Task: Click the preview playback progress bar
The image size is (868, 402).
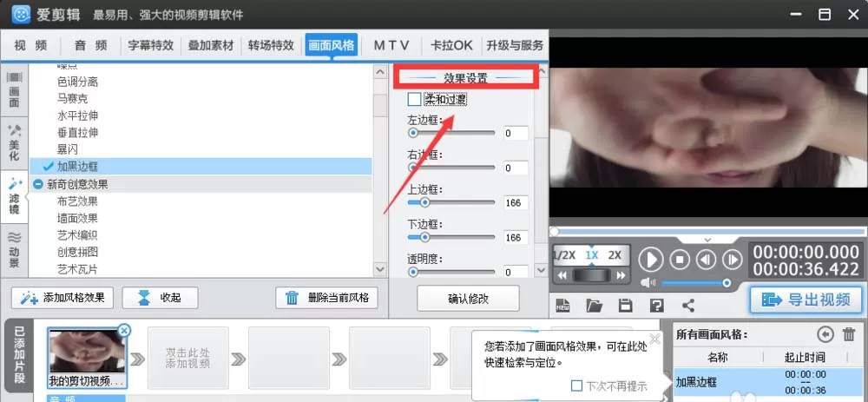Action: tap(707, 232)
